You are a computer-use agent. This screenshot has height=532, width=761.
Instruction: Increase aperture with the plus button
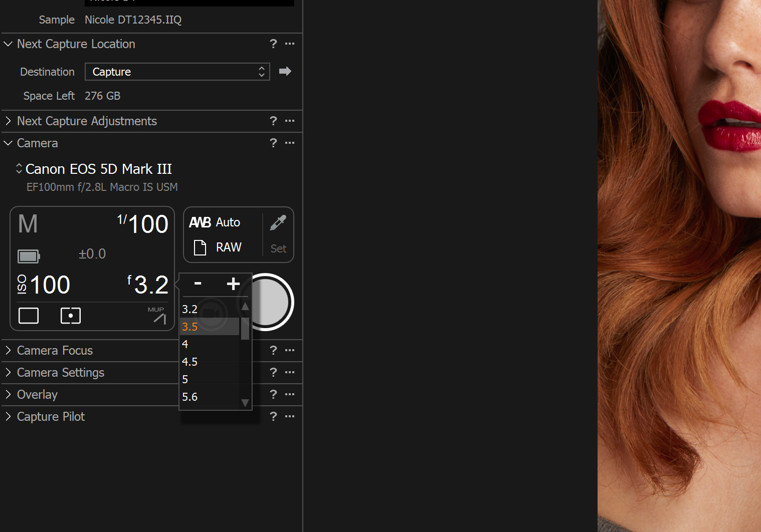pos(233,284)
